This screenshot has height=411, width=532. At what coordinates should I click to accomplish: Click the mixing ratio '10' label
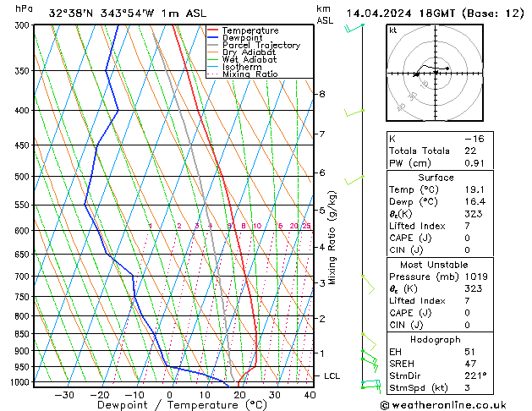pyautogui.click(x=257, y=226)
